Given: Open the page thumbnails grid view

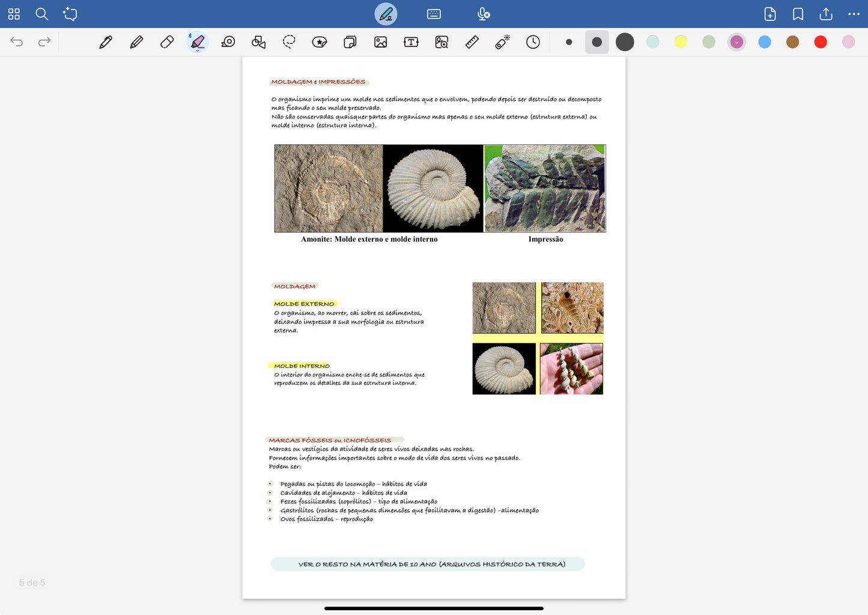Looking at the screenshot, I should point(14,14).
